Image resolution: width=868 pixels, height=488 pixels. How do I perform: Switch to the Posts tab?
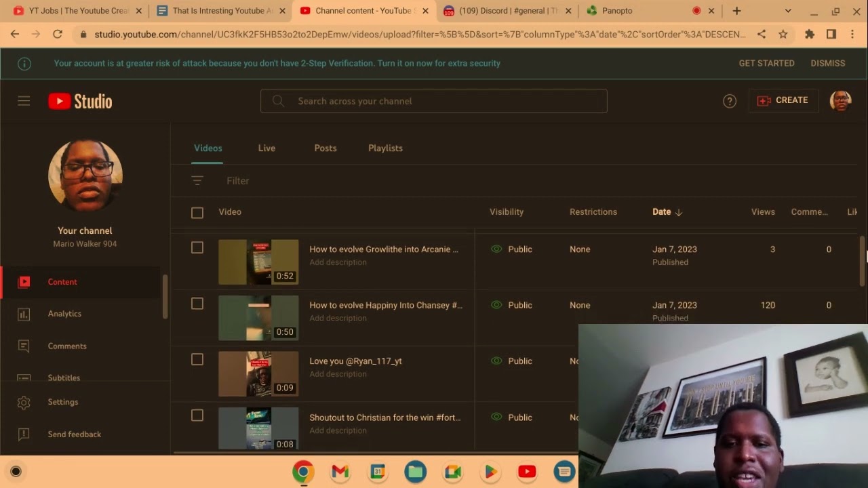(325, 148)
